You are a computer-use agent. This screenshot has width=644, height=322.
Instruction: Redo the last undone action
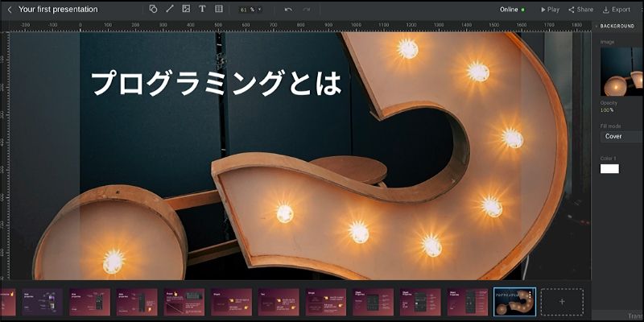(307, 10)
